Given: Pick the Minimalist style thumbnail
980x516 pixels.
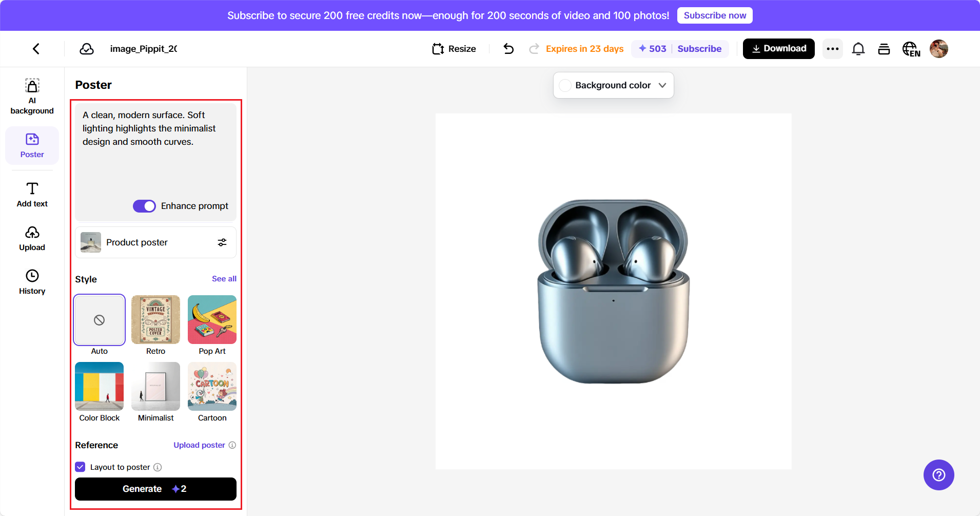Looking at the screenshot, I should click(155, 387).
